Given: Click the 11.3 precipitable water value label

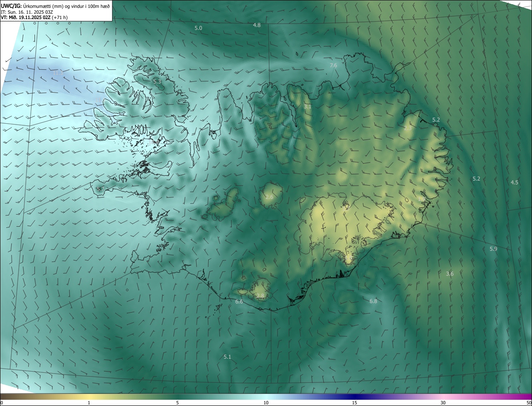Looking at the screenshot, I should pos(57,73).
